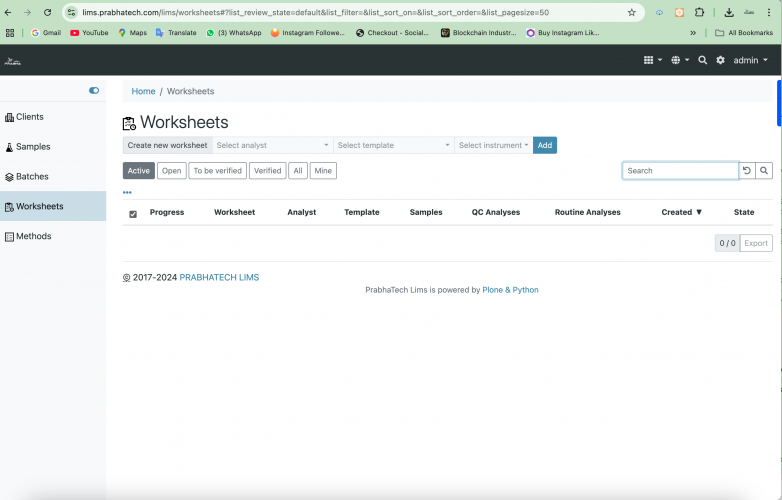This screenshot has height=500, width=782.
Task: Open Batches in sidebar
Action: coord(53,176)
